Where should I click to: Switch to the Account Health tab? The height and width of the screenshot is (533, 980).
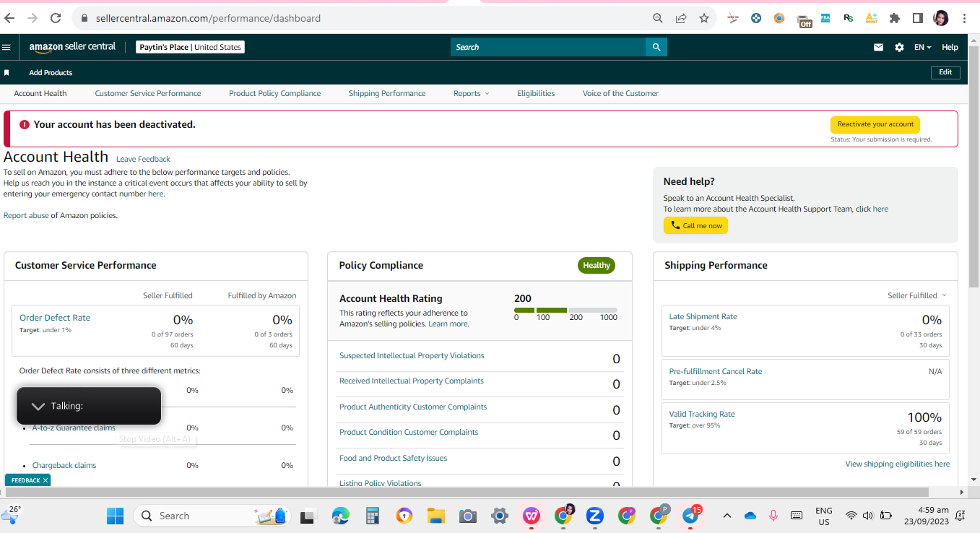click(x=40, y=93)
